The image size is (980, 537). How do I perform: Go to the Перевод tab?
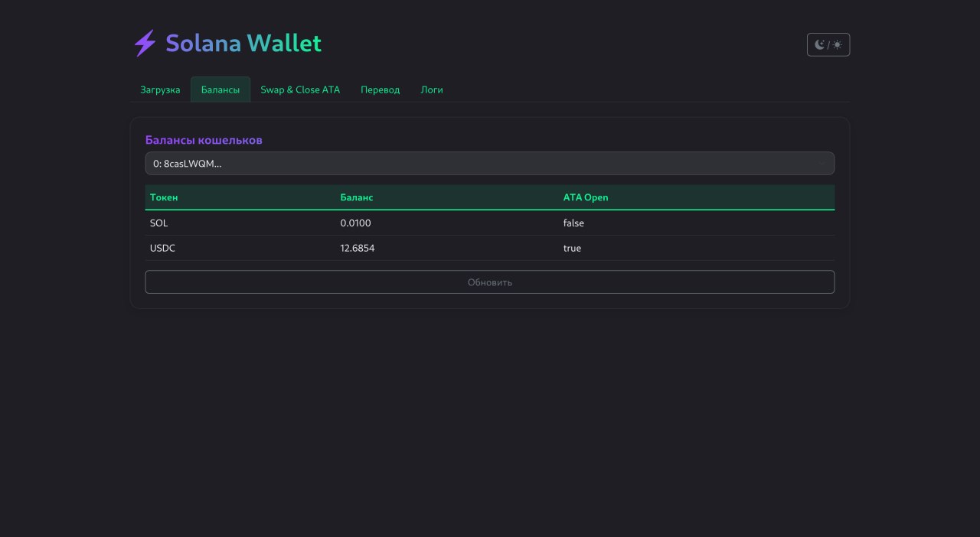coord(380,89)
